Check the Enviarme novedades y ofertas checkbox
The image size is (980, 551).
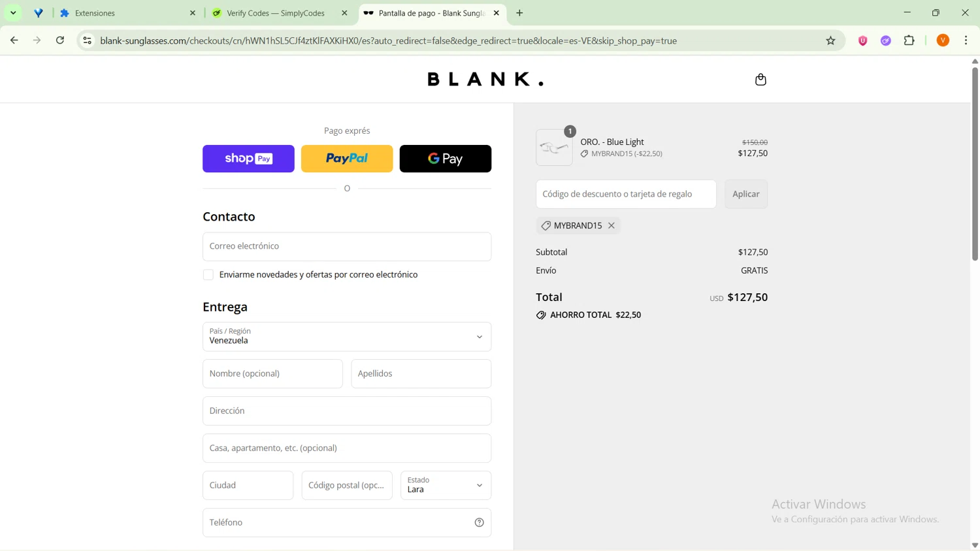(208, 275)
